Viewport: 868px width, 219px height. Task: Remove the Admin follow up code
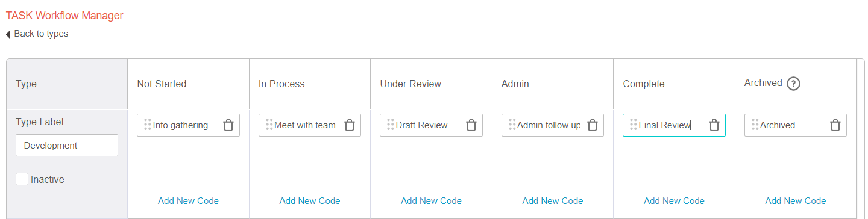coord(593,125)
